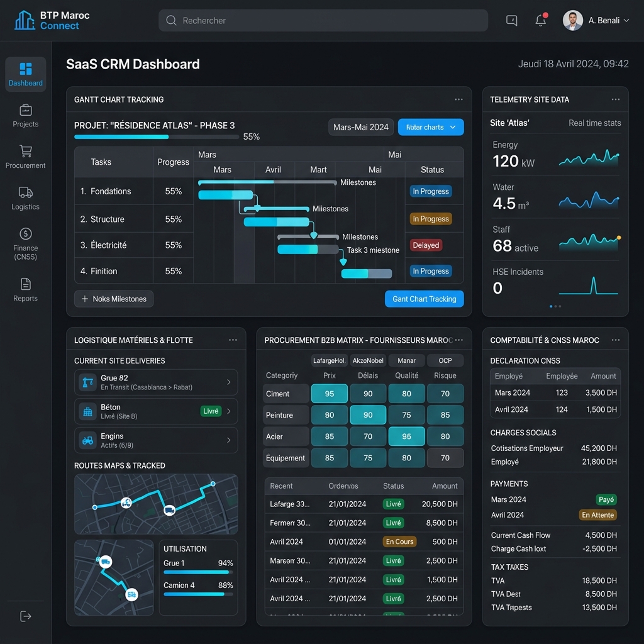Expand the A. Benali account menu chevron
Screen dimensions: 644x644
coord(626,21)
